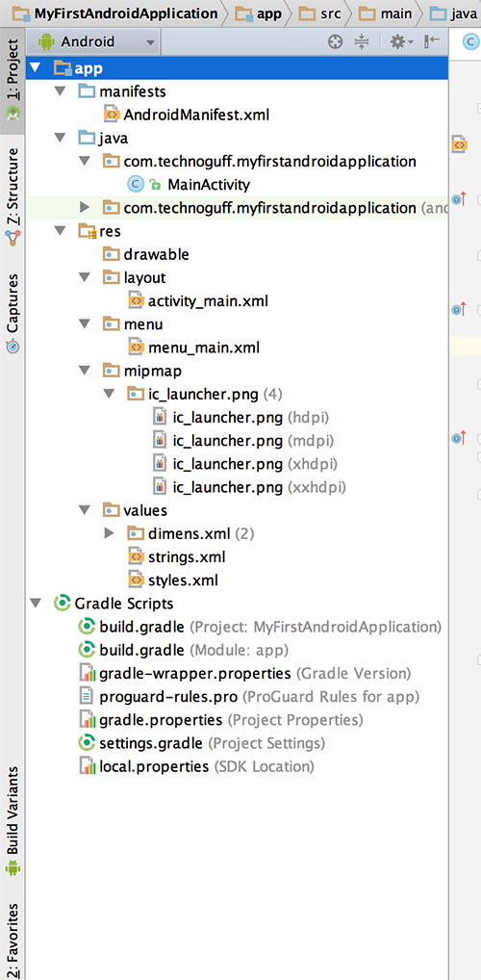Open the Build Variants side tab
The image size is (481, 980).
(x=13, y=819)
